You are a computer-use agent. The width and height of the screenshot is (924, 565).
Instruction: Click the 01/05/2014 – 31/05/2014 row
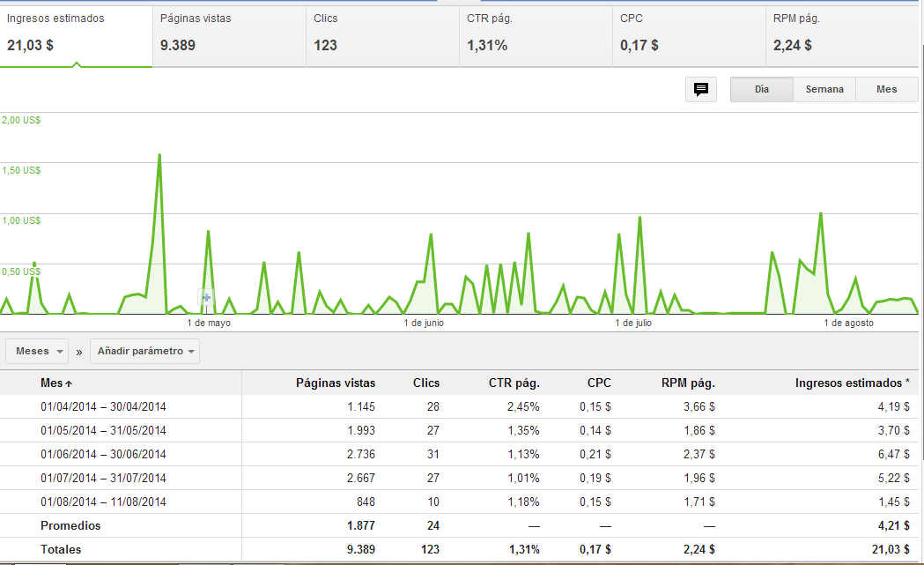click(459, 430)
